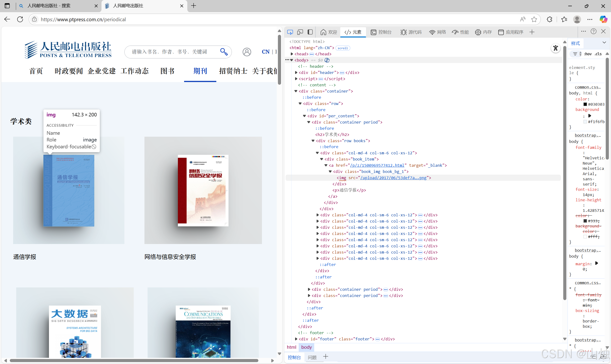Reload the page with refresh icon
This screenshot has height=364, width=611.
(x=20, y=19)
